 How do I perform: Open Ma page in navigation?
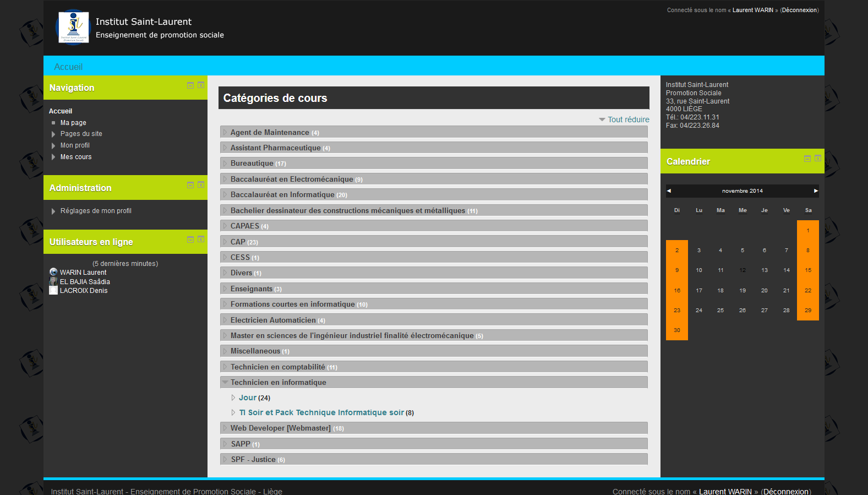tap(73, 123)
